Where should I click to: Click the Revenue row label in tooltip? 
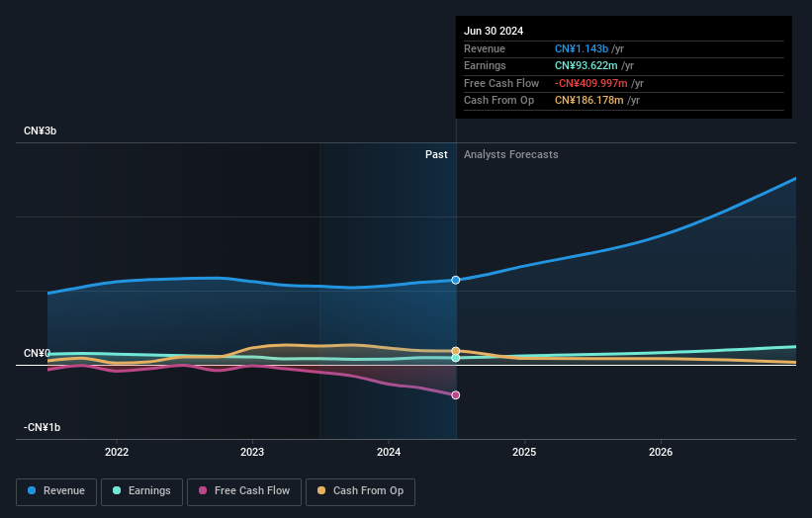485,48
